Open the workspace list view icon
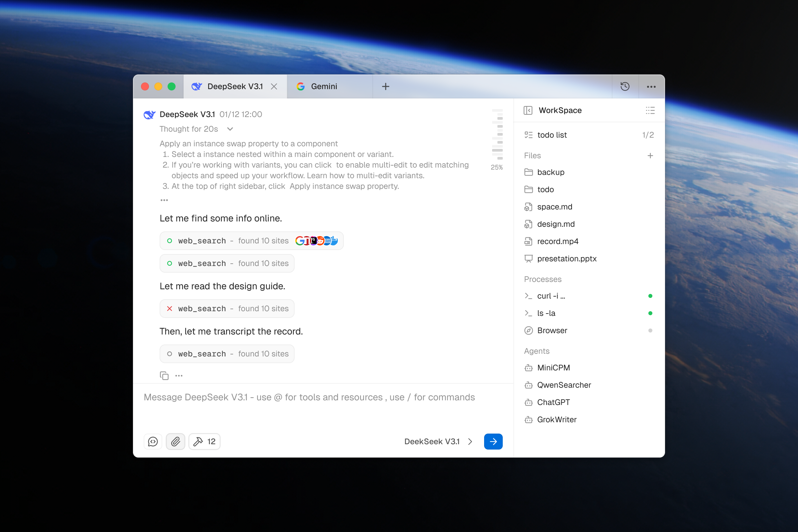This screenshot has width=798, height=532. 650,110
